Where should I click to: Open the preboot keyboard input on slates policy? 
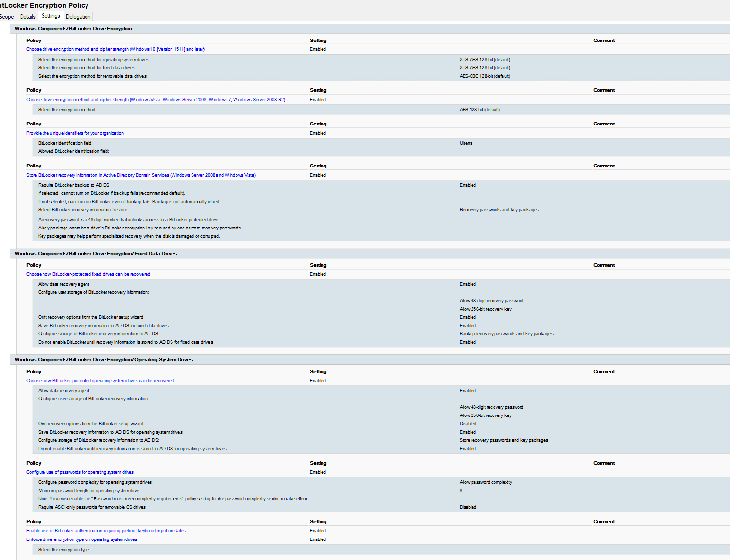tap(106, 531)
